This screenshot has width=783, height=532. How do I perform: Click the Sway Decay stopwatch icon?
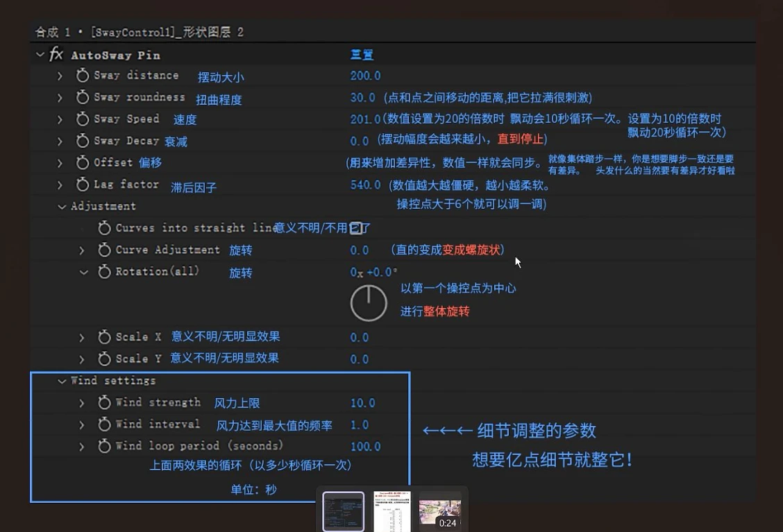(x=83, y=141)
